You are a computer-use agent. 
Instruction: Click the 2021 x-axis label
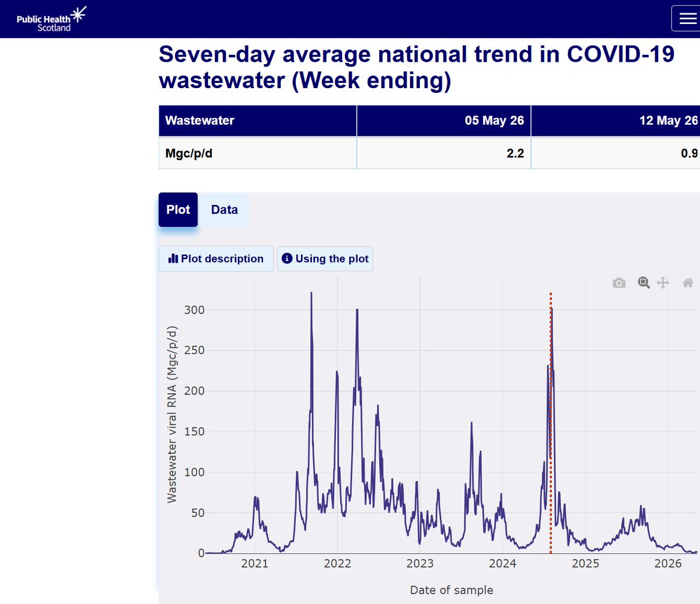click(255, 564)
